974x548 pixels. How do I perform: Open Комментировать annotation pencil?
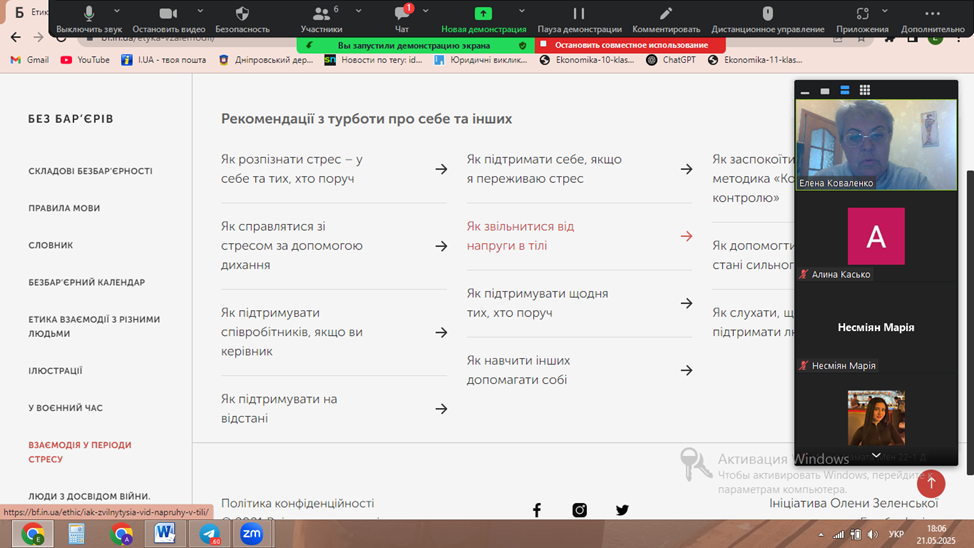[666, 19]
